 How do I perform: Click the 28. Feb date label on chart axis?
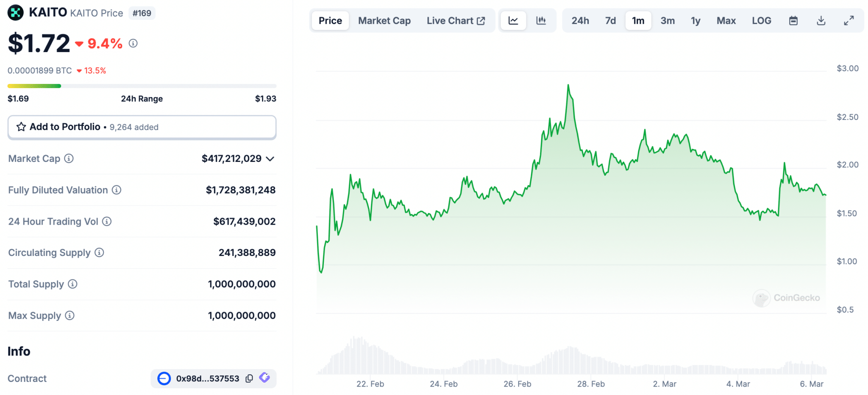(591, 384)
